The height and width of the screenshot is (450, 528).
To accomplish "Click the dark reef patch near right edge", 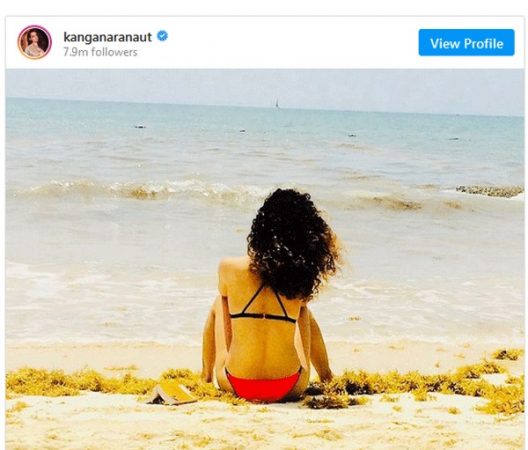I will point(490,191).
